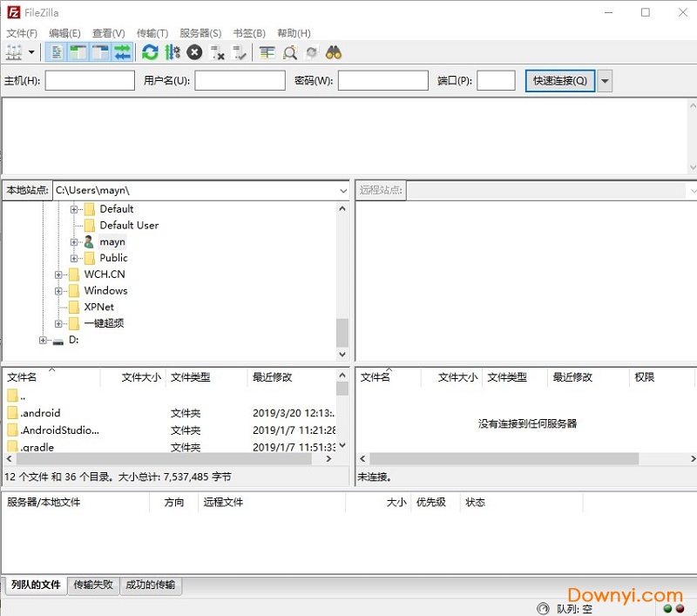697x616 pixels.
Task: Expand the Windows folder tree node
Action: (58, 291)
